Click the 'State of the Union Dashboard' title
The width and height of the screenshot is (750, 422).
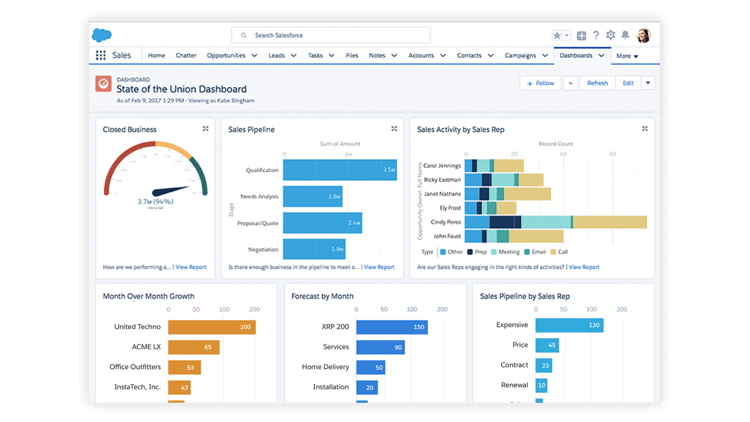[182, 89]
